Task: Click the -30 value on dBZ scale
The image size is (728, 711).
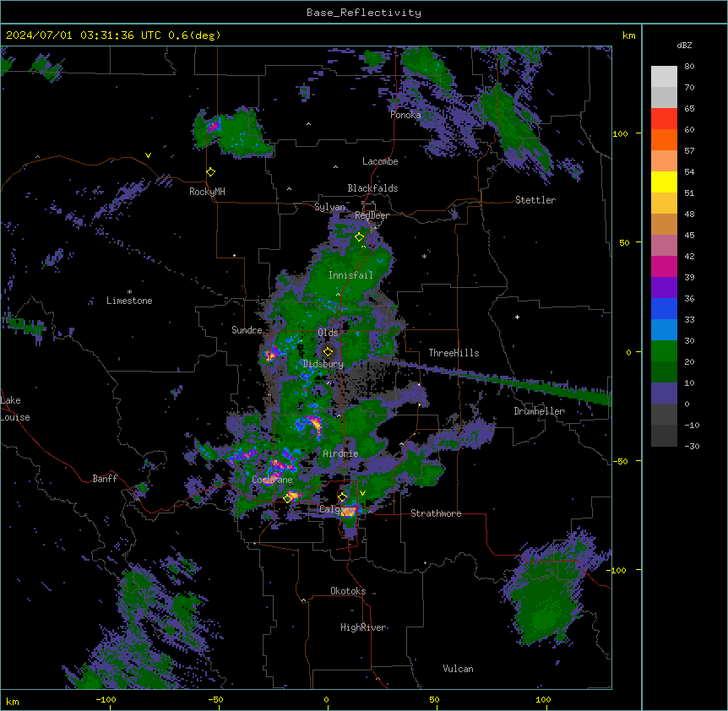Action: click(692, 447)
